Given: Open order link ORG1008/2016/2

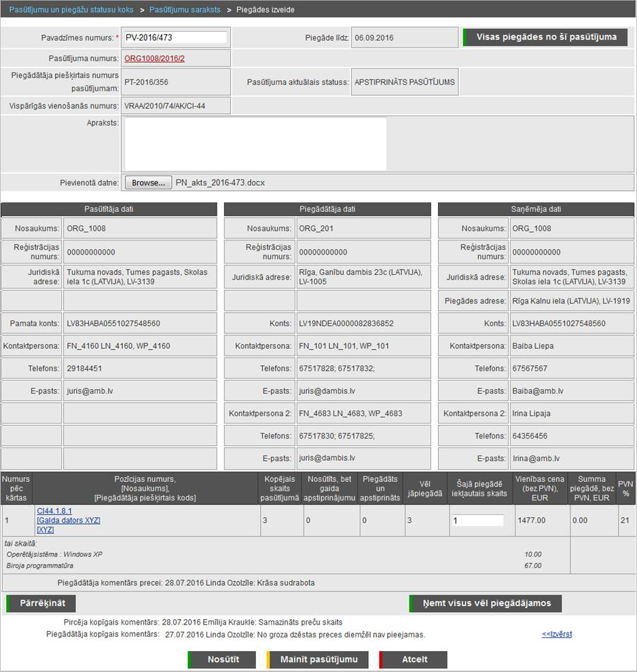Looking at the screenshot, I should pos(154,58).
